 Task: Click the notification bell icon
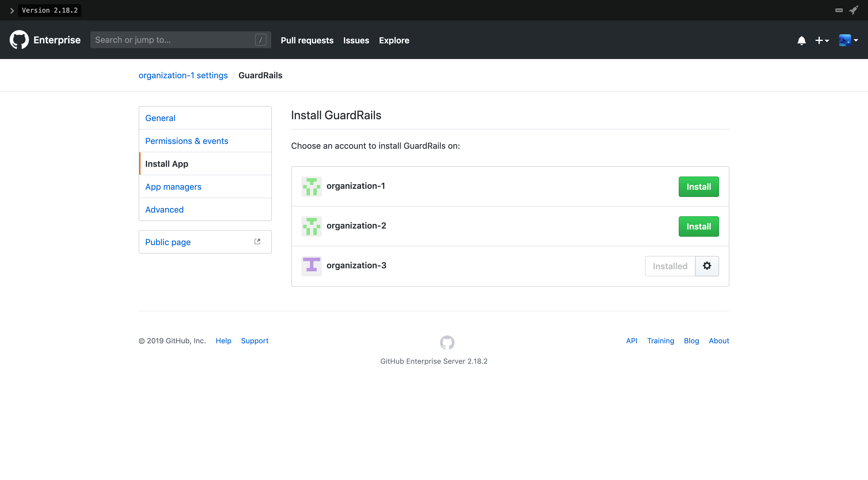click(801, 41)
